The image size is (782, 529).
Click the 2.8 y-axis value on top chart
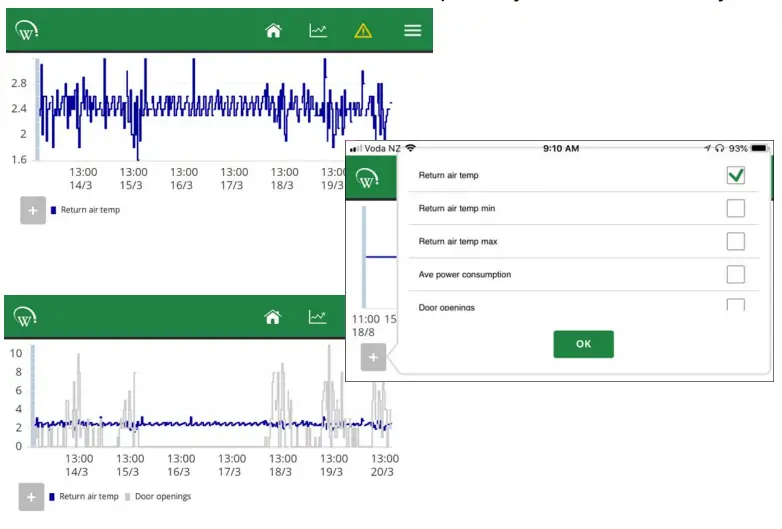19,83
